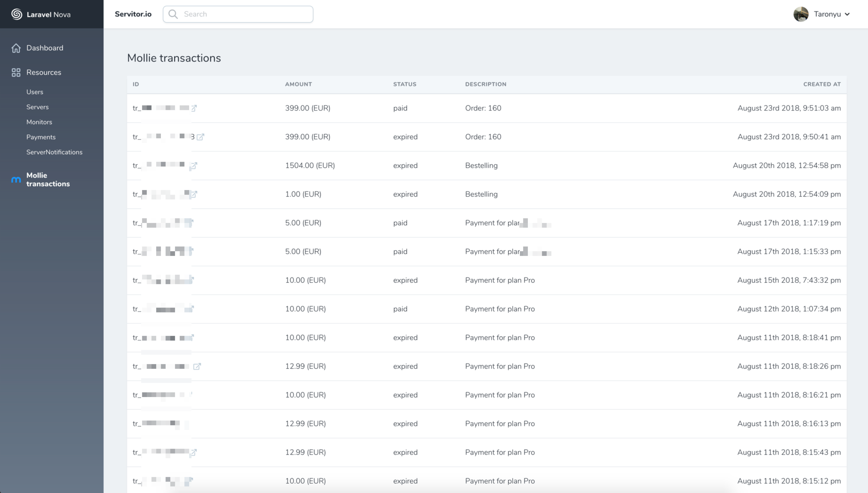Open Mollie transactions sidebar item
Screen dimensions: 868x493
point(48,179)
